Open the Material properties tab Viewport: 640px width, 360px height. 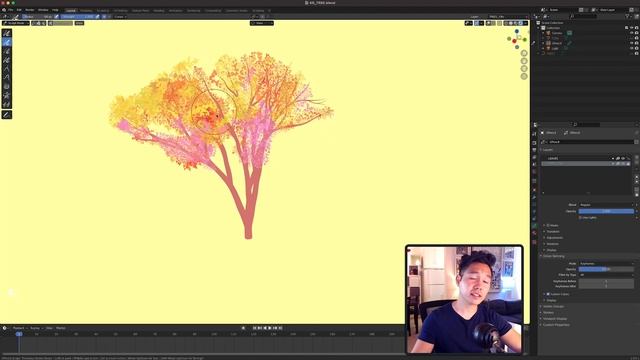[534, 233]
